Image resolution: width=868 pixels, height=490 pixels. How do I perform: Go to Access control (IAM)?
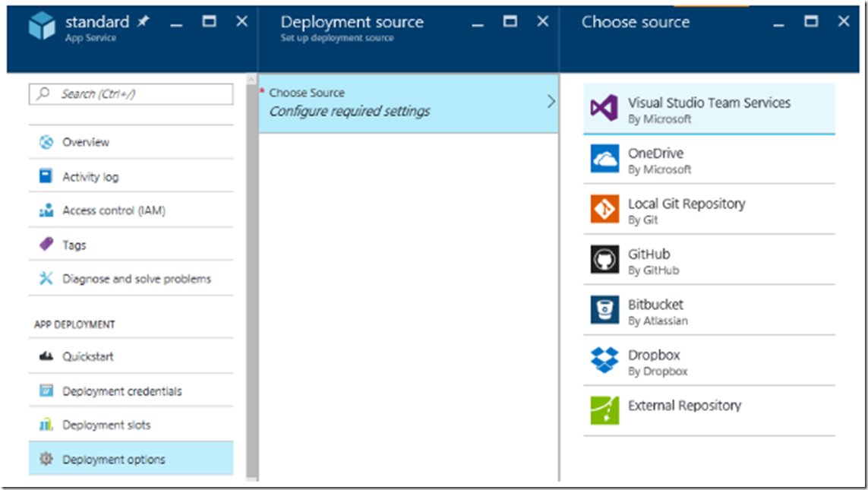131,210
